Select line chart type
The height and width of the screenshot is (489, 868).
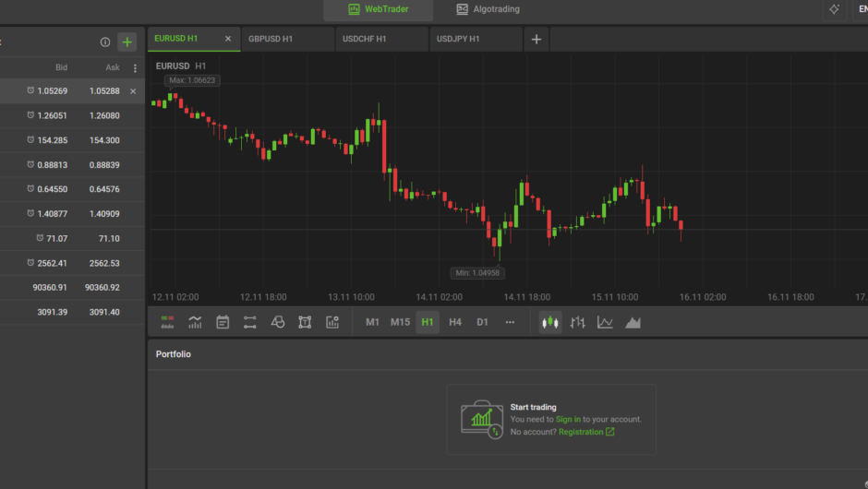pyautogui.click(x=605, y=323)
